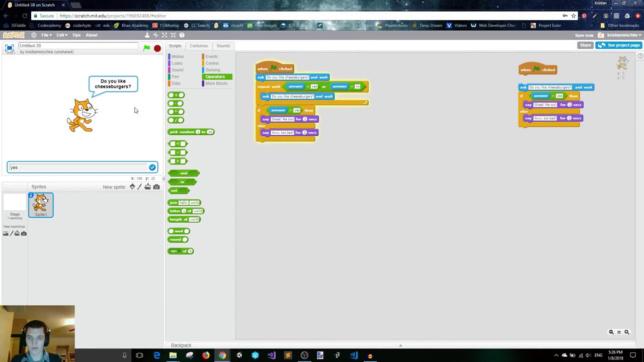This screenshot has width=644, height=362.
Task: Open Sprite1 info panel
Action: pos(31,196)
